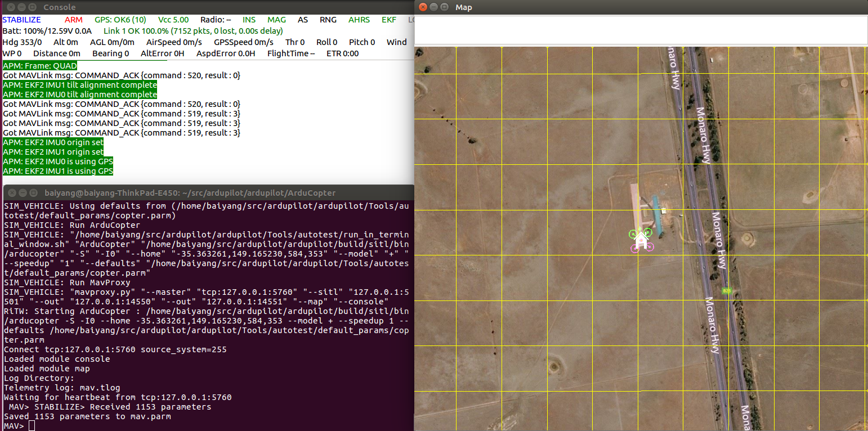
Task: Click the AspdError 0.0H value
Action: click(226, 53)
